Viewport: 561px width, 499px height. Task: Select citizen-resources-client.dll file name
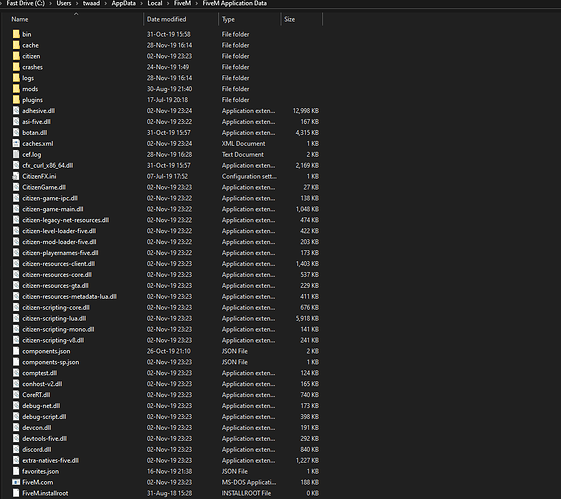(x=59, y=264)
